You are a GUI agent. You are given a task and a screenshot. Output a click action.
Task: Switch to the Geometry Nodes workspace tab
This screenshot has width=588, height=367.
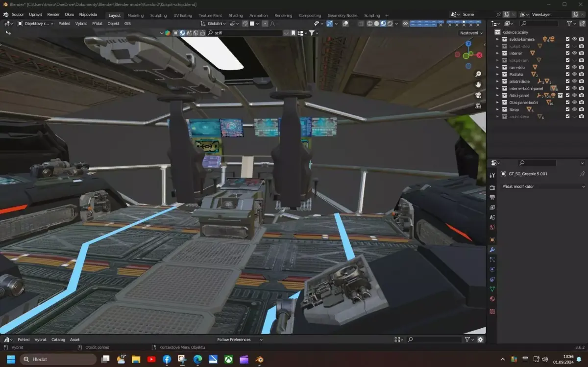(343, 15)
